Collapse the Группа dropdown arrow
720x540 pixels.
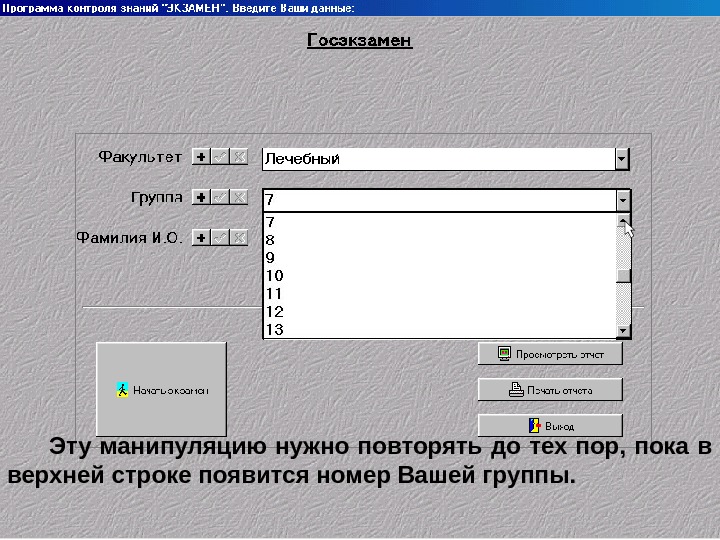[x=623, y=200]
